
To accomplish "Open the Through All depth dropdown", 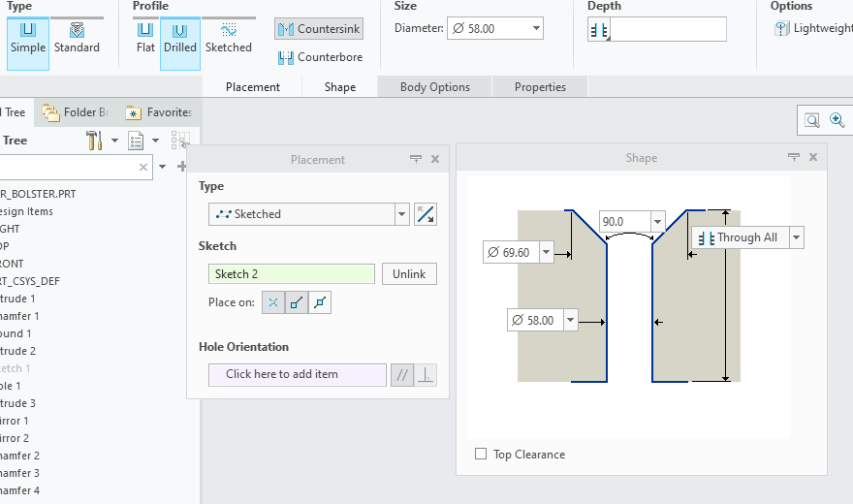I will (797, 237).
